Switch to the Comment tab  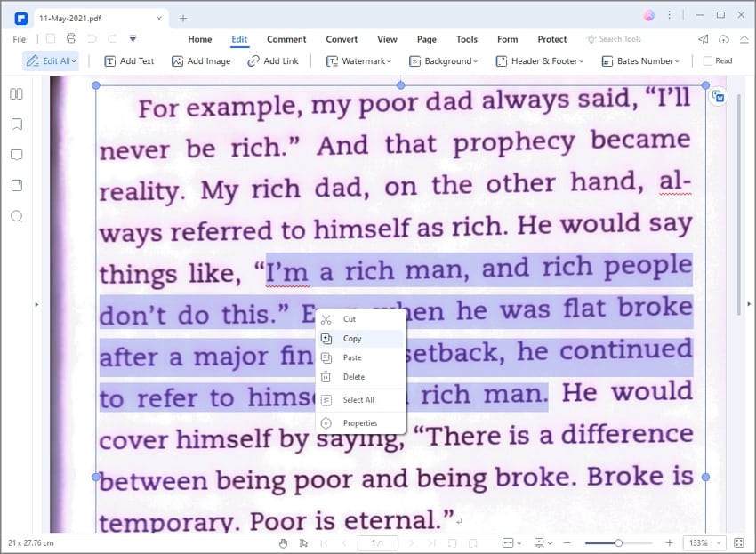point(286,39)
